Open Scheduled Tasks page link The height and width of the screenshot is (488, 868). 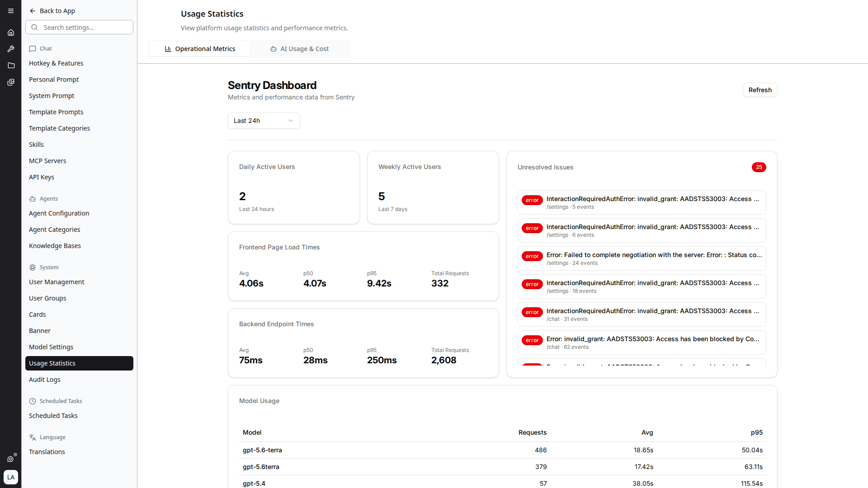click(79, 416)
